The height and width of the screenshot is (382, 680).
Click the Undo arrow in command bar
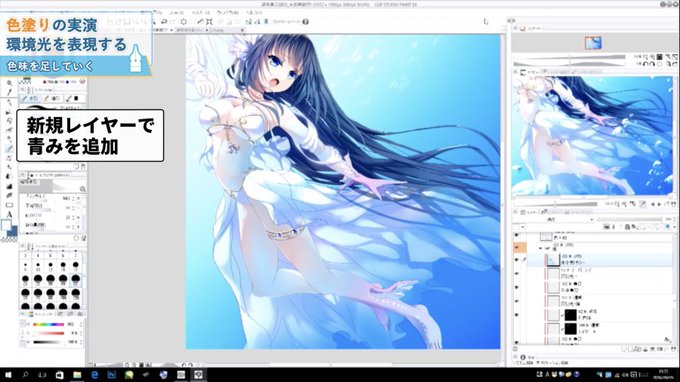coord(164,22)
